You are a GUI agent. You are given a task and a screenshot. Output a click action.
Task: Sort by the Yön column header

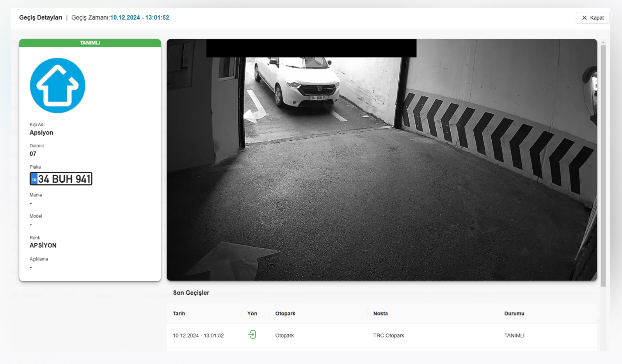252,313
